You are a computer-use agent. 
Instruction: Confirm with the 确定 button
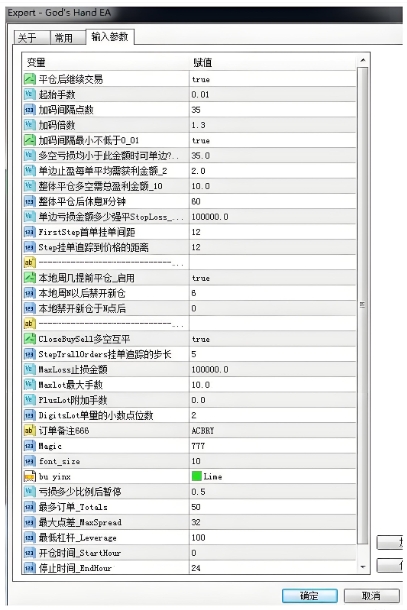point(309,596)
